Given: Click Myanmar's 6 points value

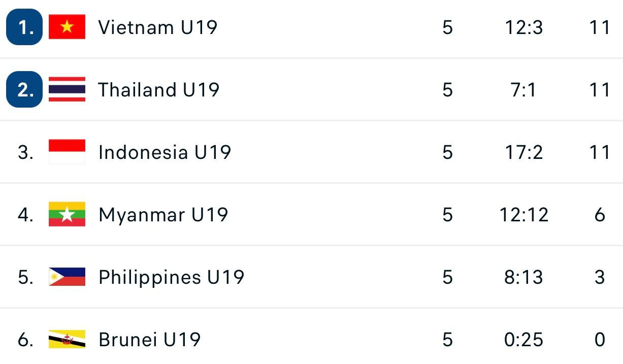Looking at the screenshot, I should point(600,215).
